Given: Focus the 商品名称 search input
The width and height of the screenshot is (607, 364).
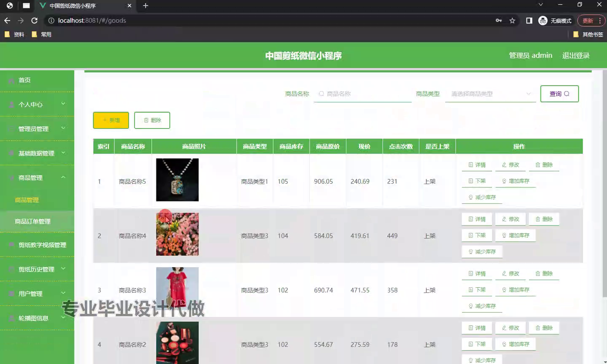Looking at the screenshot, I should (363, 94).
